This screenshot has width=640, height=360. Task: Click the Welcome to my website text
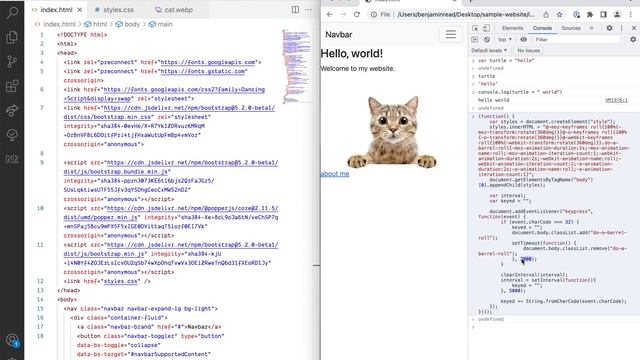tap(358, 69)
